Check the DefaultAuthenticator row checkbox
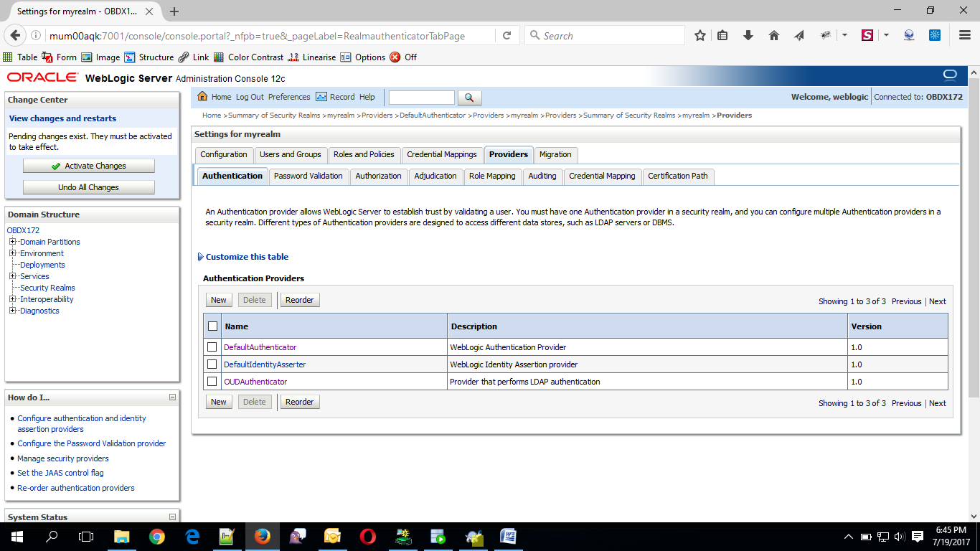This screenshot has height=551, width=980. pyautogui.click(x=212, y=347)
